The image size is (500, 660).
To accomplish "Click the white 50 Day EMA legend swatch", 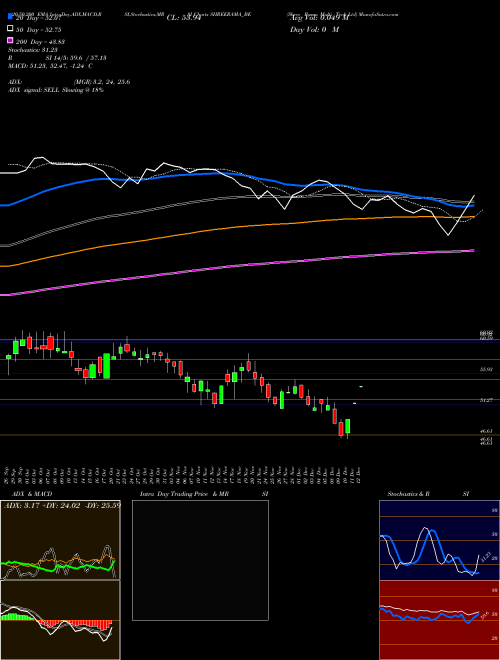I will [10, 29].
